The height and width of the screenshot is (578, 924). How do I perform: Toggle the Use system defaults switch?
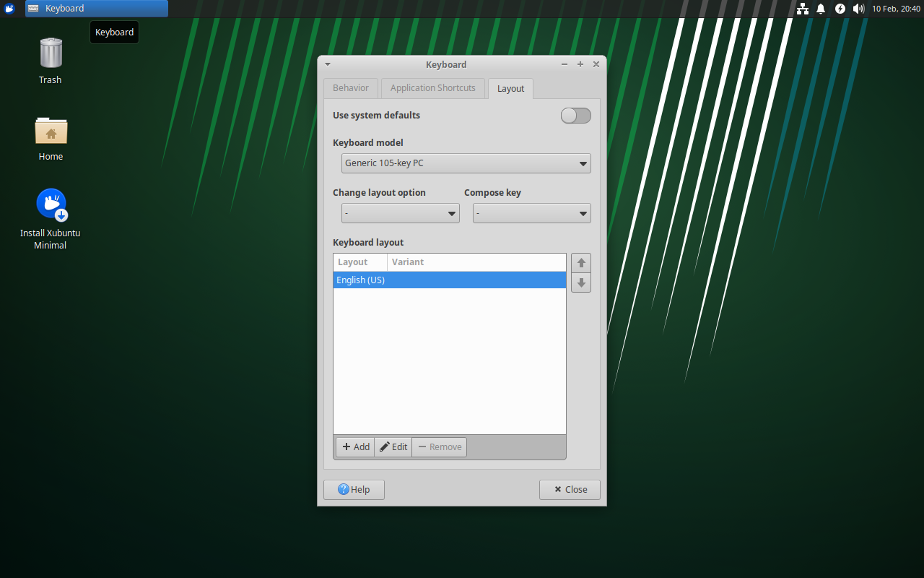pos(575,116)
